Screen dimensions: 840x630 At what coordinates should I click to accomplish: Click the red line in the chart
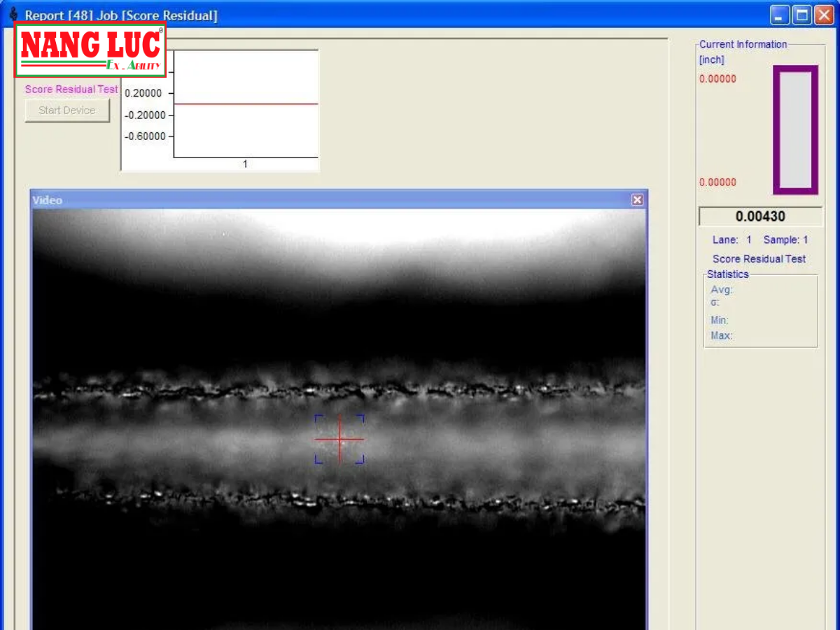point(246,104)
